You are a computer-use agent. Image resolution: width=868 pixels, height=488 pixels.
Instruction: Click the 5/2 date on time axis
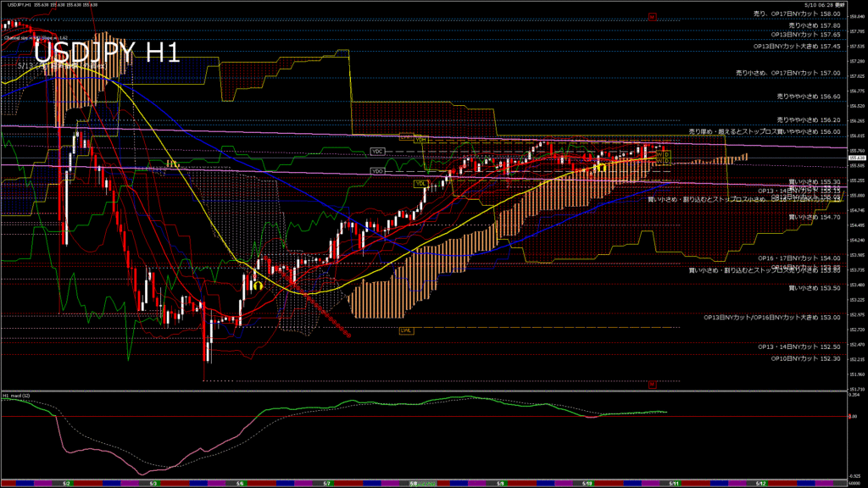[x=66, y=484]
